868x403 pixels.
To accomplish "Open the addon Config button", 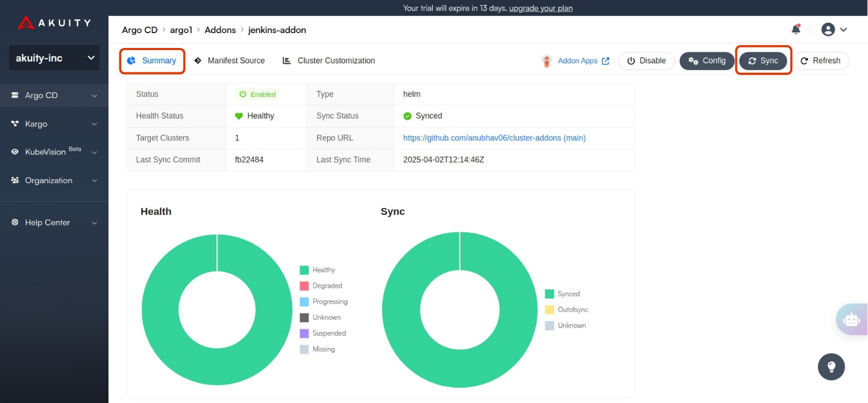I will [707, 61].
